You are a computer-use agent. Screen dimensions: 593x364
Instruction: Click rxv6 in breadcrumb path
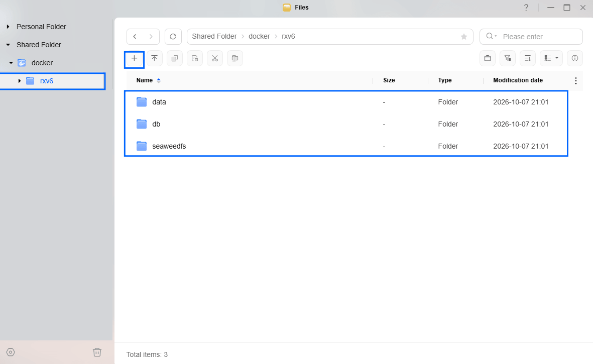[288, 36]
